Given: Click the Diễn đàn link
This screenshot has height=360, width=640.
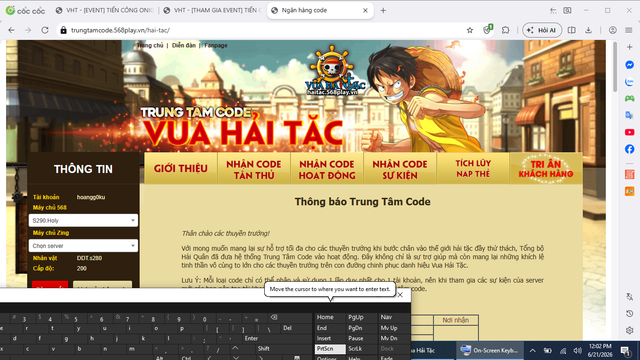Looking at the screenshot, I should tap(184, 45).
